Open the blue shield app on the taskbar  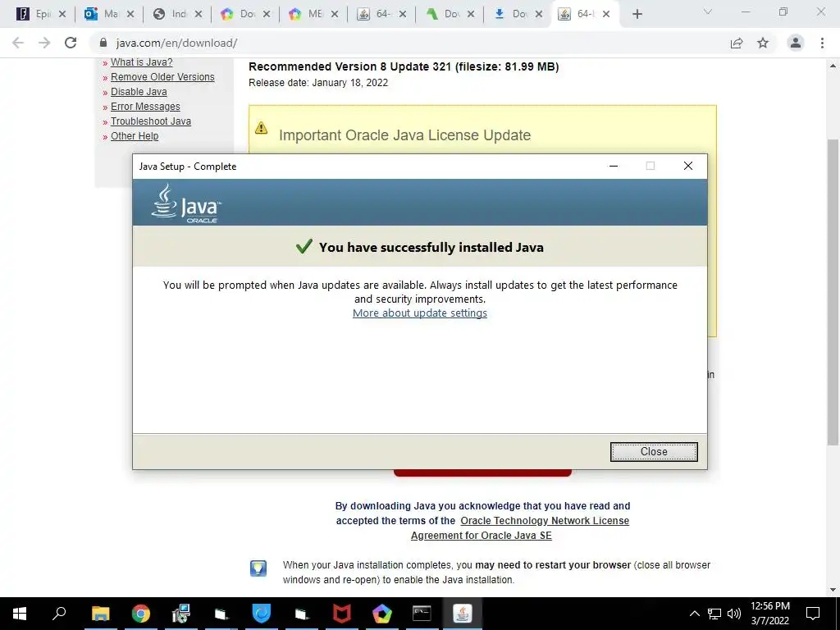[262, 614]
